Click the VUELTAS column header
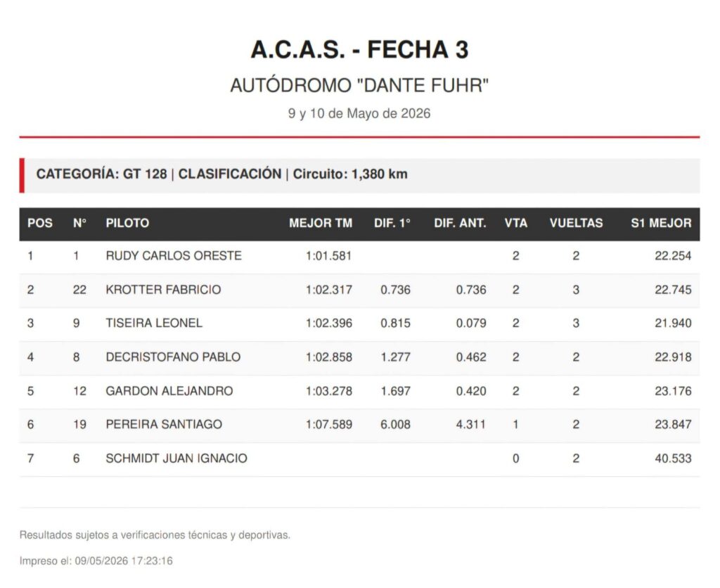This screenshot has height=588, width=720. coord(577,223)
